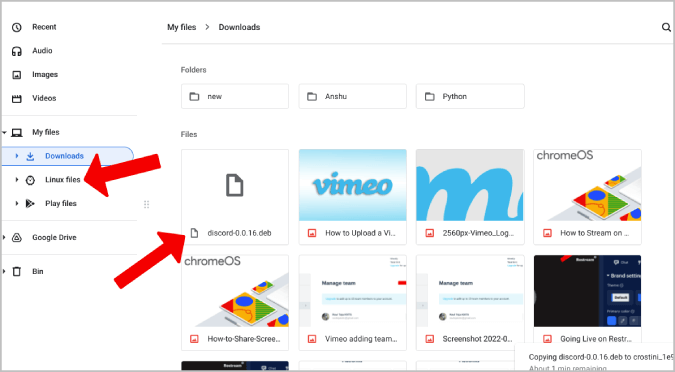Image resolution: width=675 pixels, height=372 pixels.
Task: Collapse the My files tree arrow
Action: 4,133
